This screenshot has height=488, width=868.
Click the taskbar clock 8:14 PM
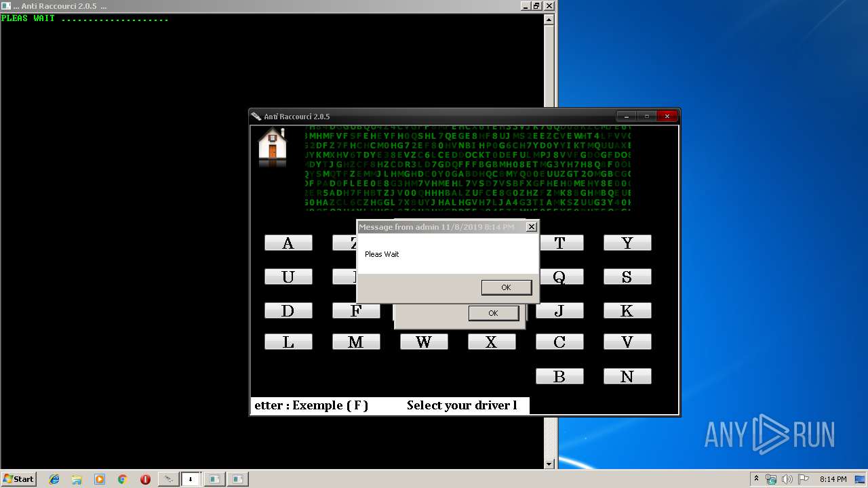click(833, 479)
